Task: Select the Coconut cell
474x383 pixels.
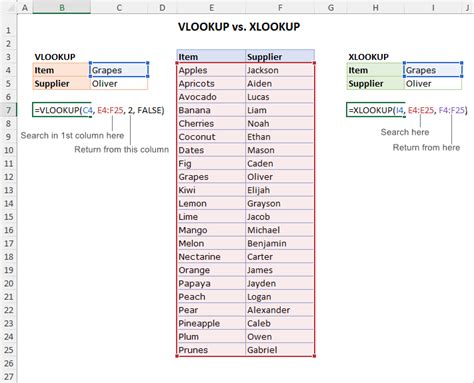Action: [211, 137]
